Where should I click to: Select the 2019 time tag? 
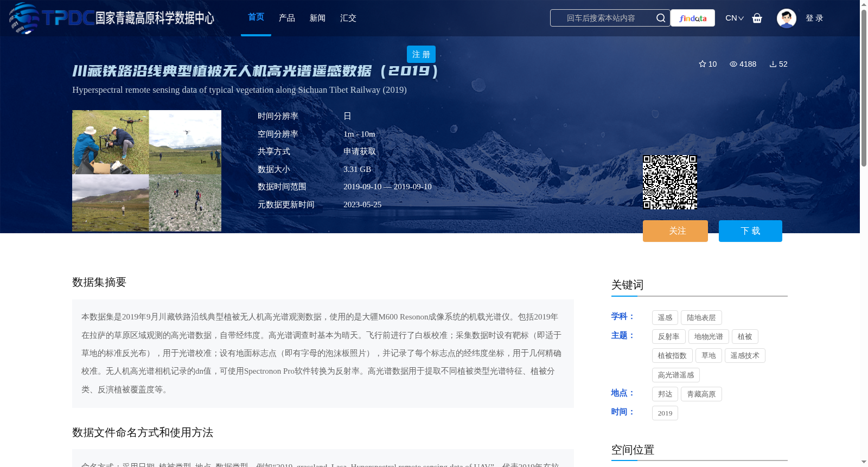click(665, 413)
